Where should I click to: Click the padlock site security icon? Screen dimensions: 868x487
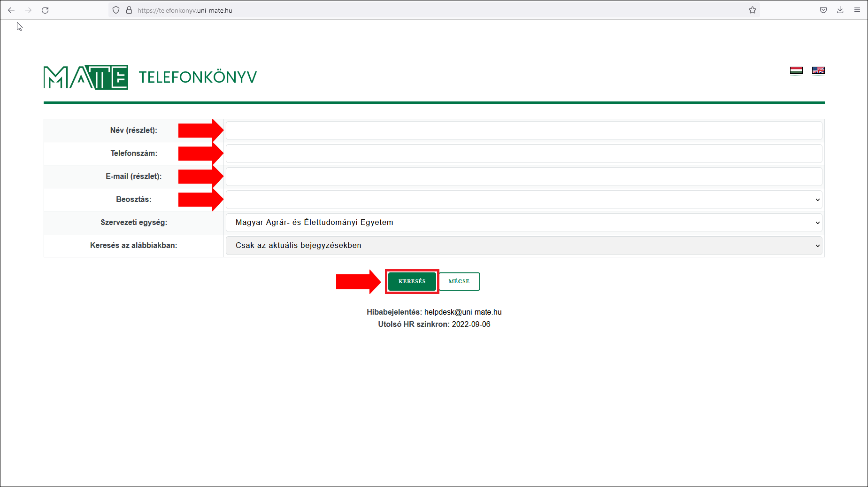(129, 10)
